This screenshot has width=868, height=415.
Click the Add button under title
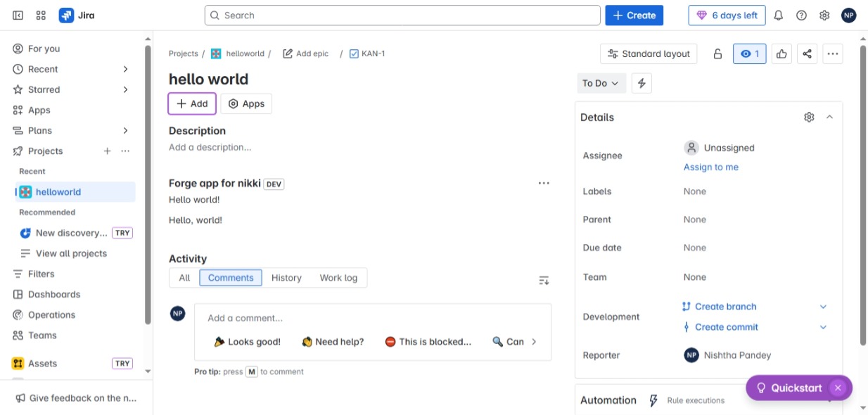tap(192, 103)
